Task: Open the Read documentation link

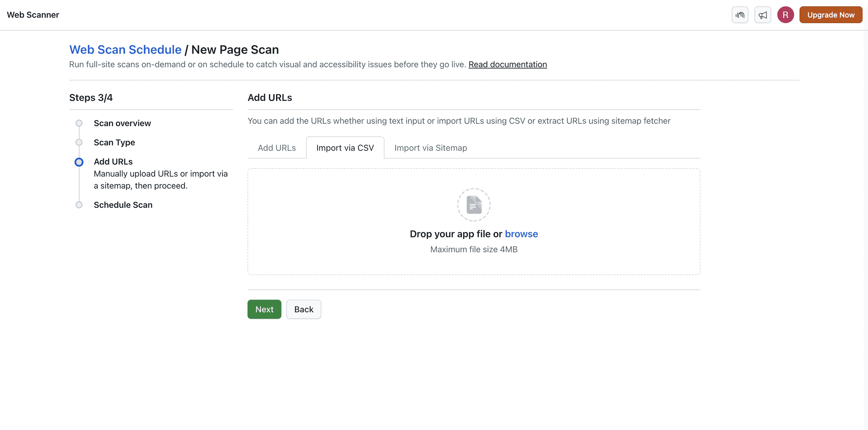Action: (x=508, y=64)
